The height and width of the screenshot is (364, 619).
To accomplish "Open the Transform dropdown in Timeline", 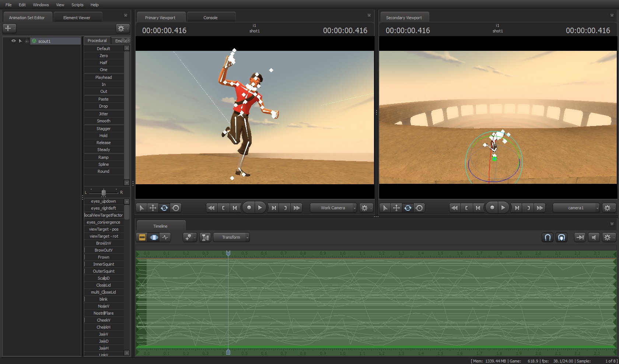I will coord(231,238).
